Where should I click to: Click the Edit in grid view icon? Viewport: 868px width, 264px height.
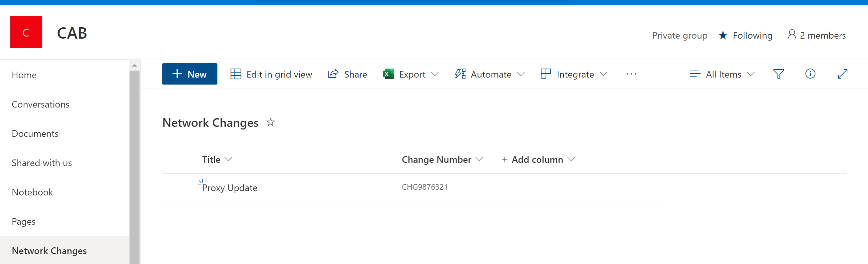pyautogui.click(x=235, y=74)
